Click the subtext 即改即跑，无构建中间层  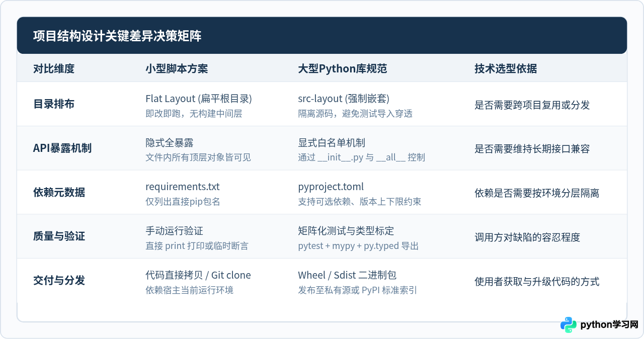pos(194,114)
